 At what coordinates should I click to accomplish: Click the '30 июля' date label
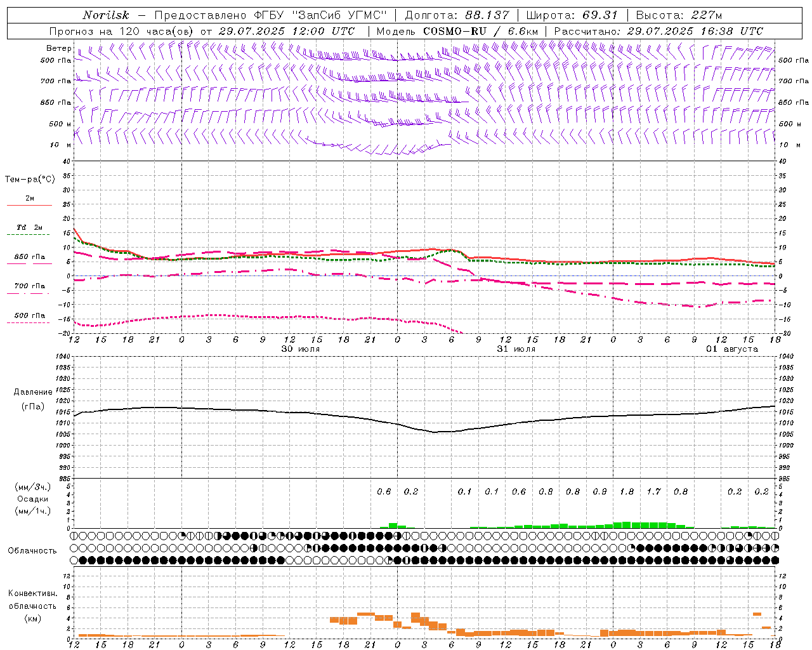[x=301, y=349]
